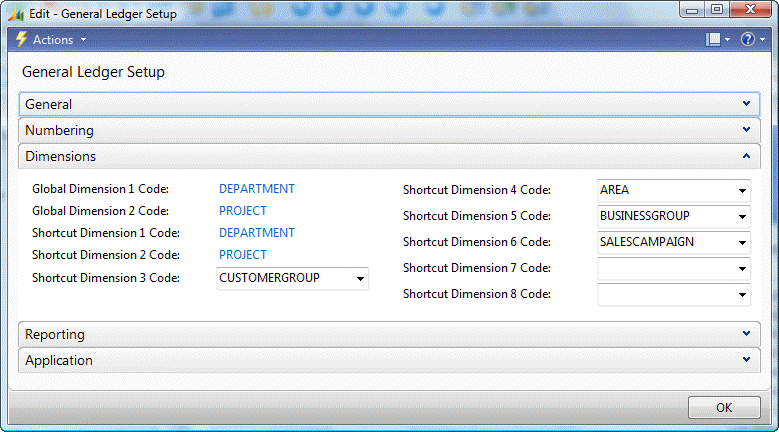
Task: Maximize the General Ledger Setup window
Action: pos(716,9)
